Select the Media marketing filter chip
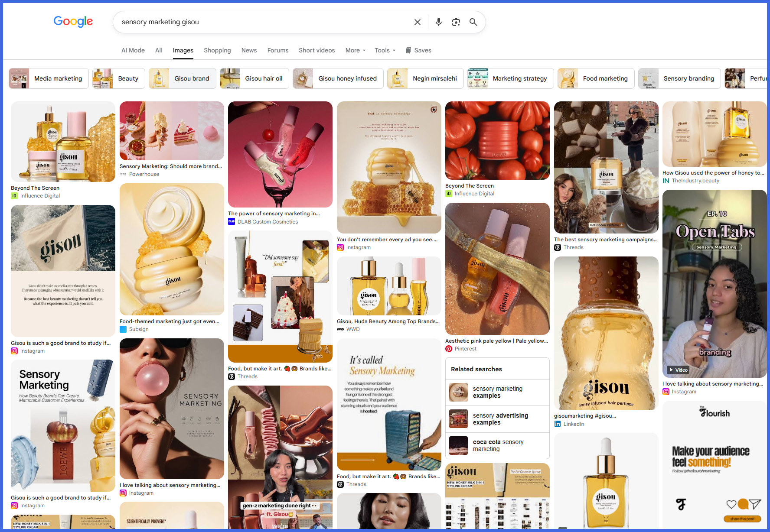 (49, 78)
